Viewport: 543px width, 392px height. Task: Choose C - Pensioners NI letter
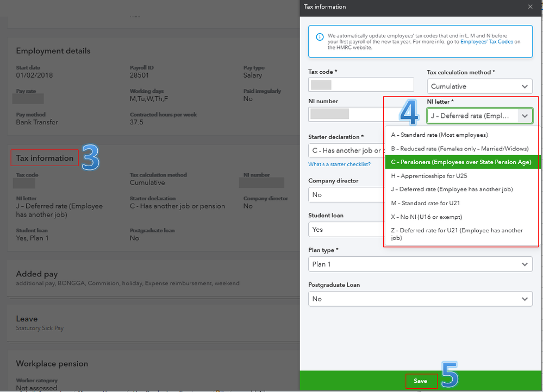pyautogui.click(x=461, y=162)
